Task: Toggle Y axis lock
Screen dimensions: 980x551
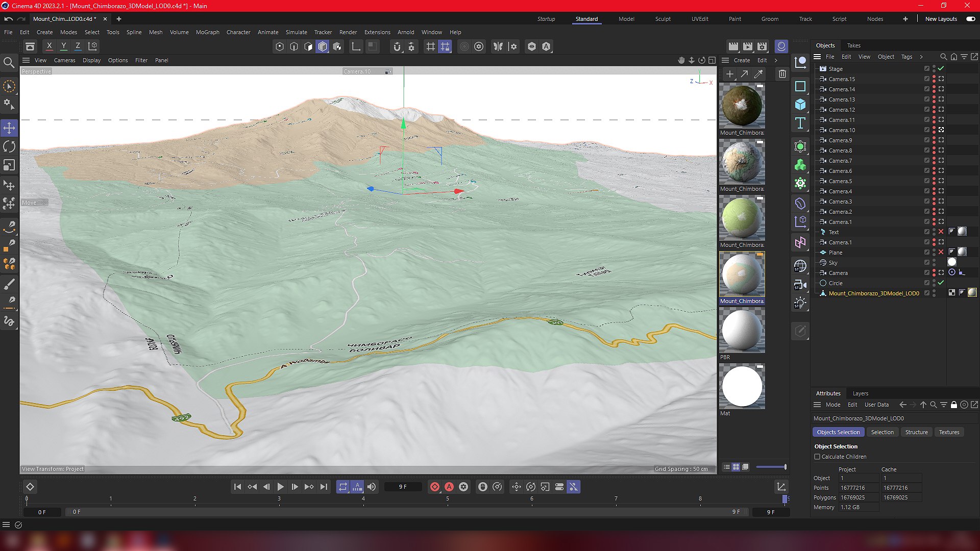Action: tap(64, 46)
